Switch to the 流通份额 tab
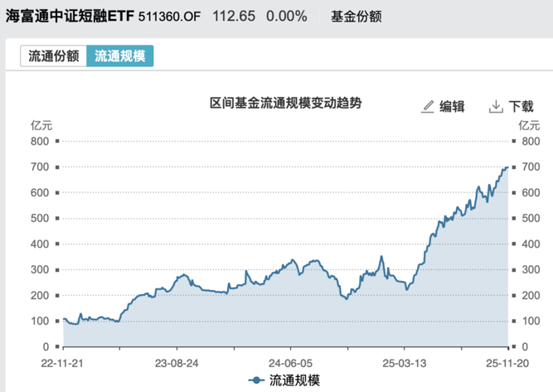 pyautogui.click(x=54, y=56)
